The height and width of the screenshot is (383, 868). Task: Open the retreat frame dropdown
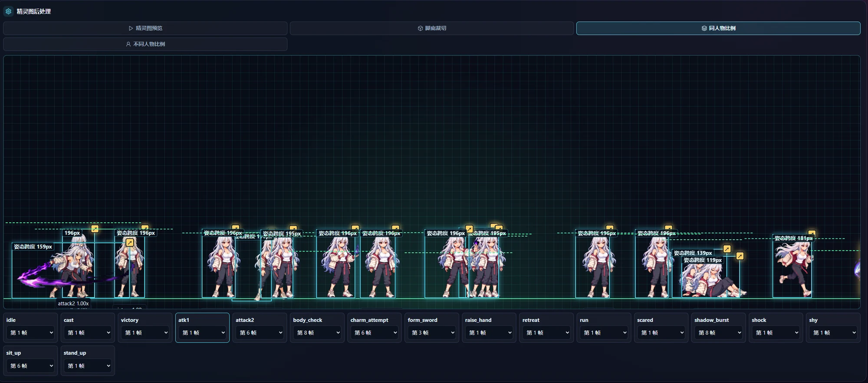point(546,333)
